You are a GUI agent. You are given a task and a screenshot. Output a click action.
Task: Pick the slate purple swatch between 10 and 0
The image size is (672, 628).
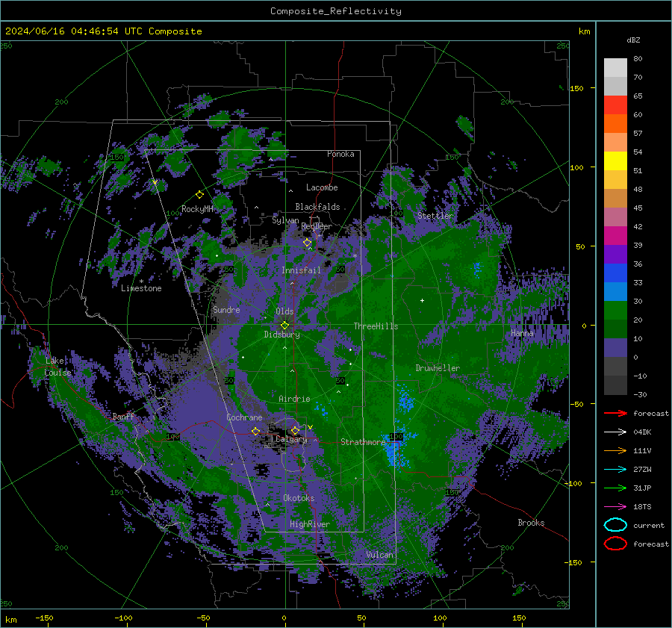(615, 348)
